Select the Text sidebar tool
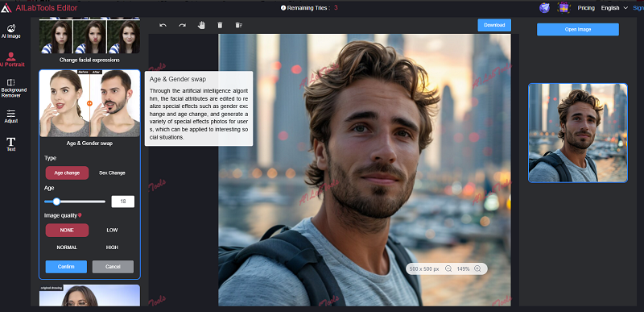The image size is (644, 312). (11, 144)
